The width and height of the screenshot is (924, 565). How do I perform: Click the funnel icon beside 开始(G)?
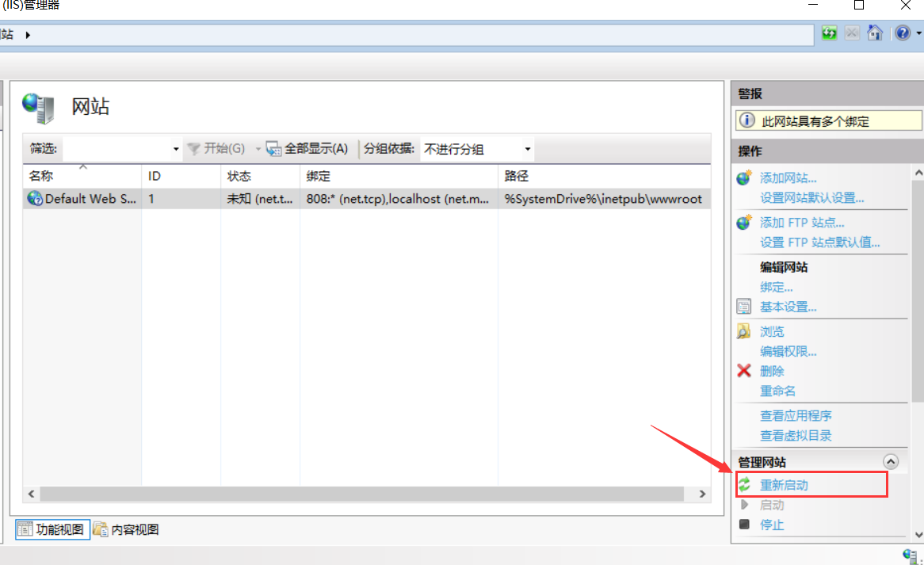click(193, 148)
